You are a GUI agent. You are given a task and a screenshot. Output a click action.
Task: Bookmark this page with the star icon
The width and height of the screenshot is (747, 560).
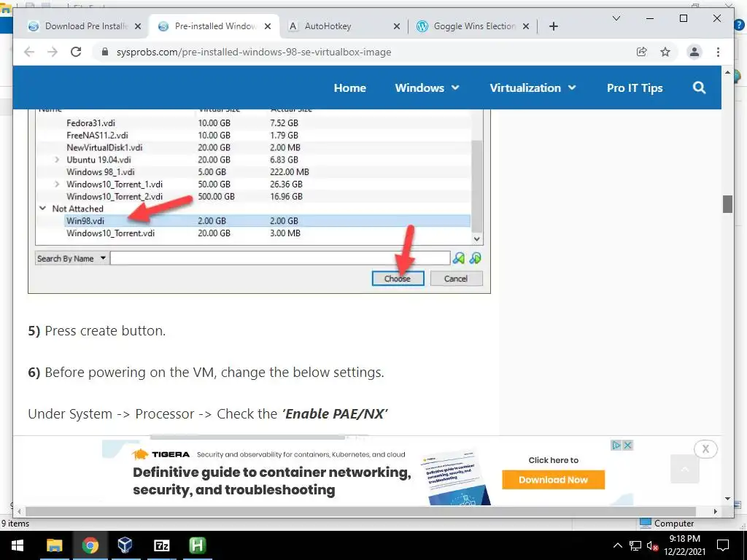click(665, 52)
